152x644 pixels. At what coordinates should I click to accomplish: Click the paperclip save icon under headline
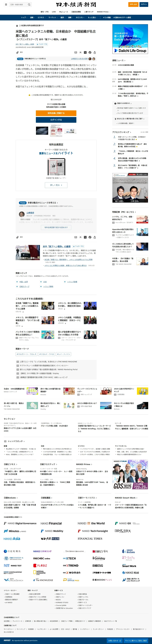click(x=17, y=52)
